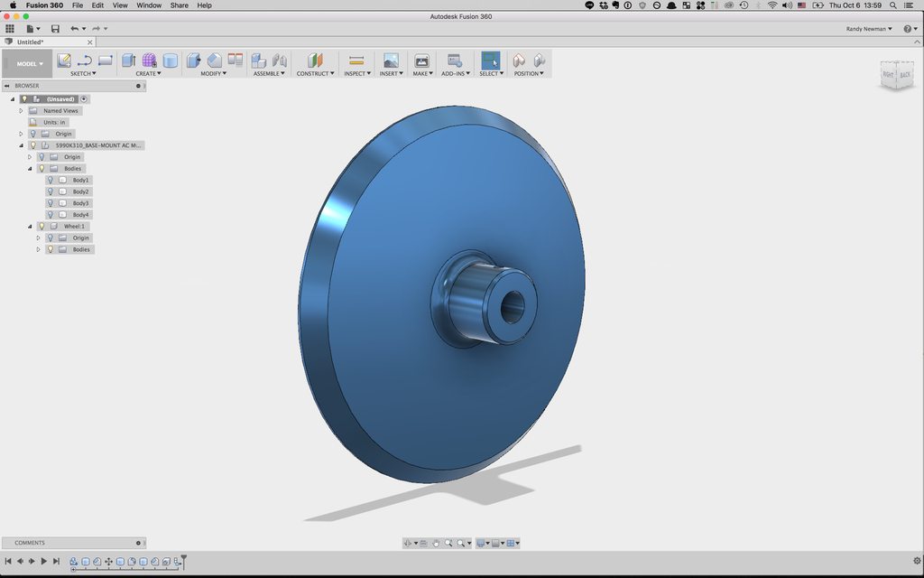The height and width of the screenshot is (578, 924).
Task: Select the Pan hand tool in navigation bar
Action: click(x=436, y=543)
